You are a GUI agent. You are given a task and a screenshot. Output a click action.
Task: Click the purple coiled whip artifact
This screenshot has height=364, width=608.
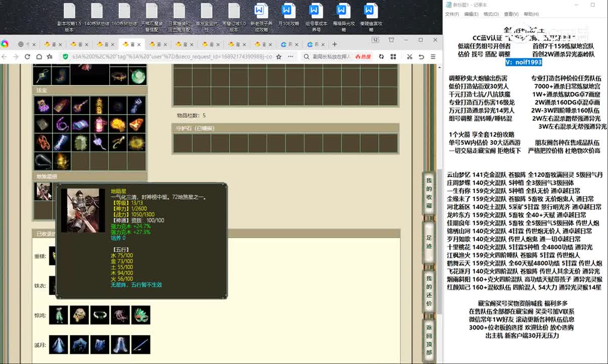click(x=62, y=124)
